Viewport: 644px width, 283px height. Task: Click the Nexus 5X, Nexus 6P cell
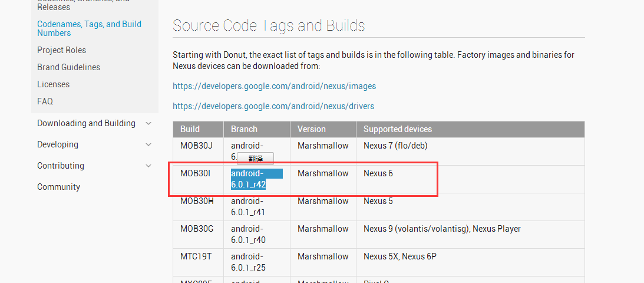click(399, 256)
